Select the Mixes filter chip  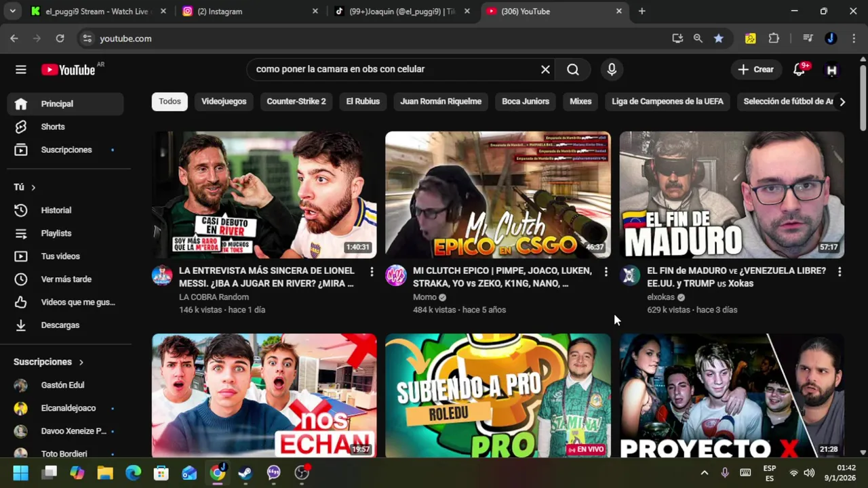[x=580, y=102]
